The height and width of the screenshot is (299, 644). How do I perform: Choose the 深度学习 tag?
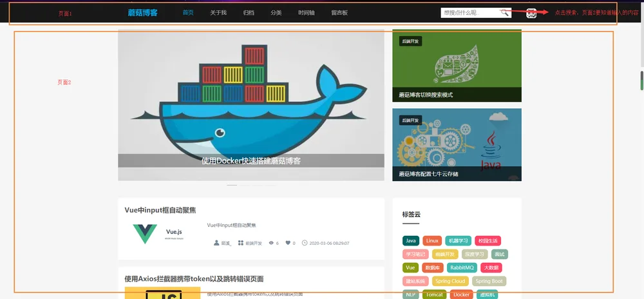pos(475,255)
